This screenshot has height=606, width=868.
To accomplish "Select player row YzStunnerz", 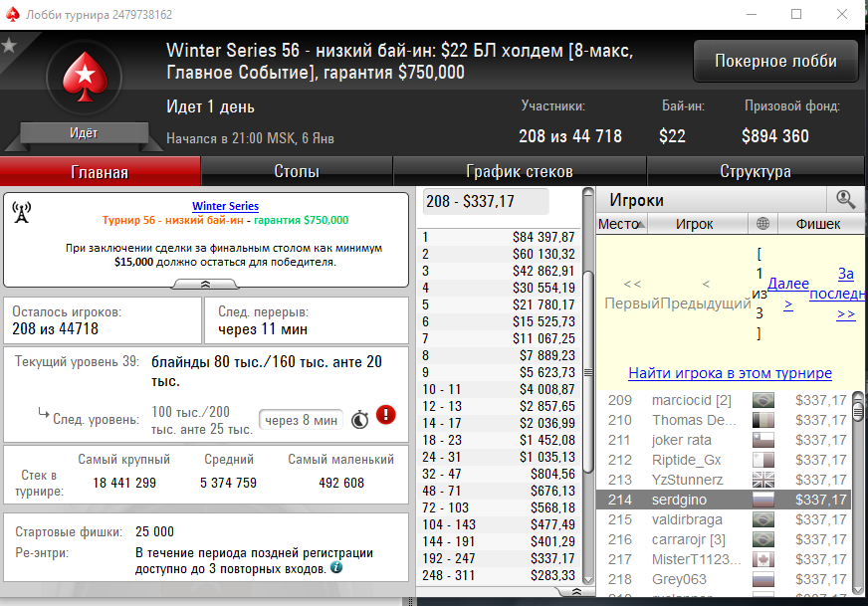I will 724,480.
